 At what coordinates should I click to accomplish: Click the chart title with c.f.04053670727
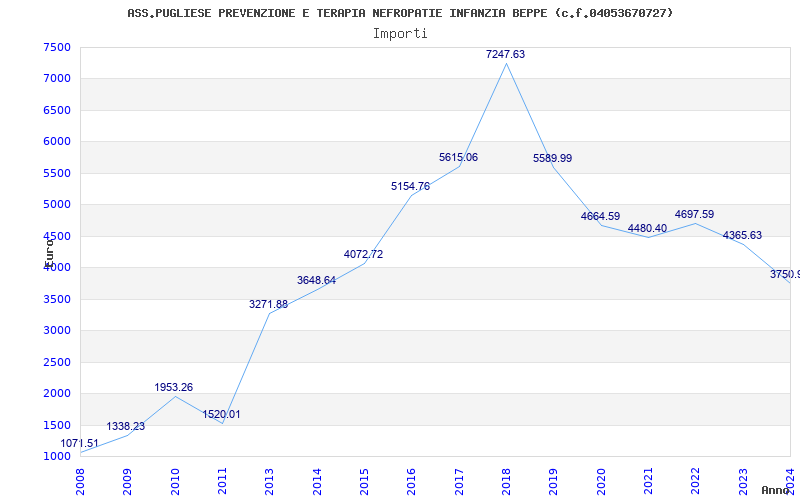click(x=400, y=13)
